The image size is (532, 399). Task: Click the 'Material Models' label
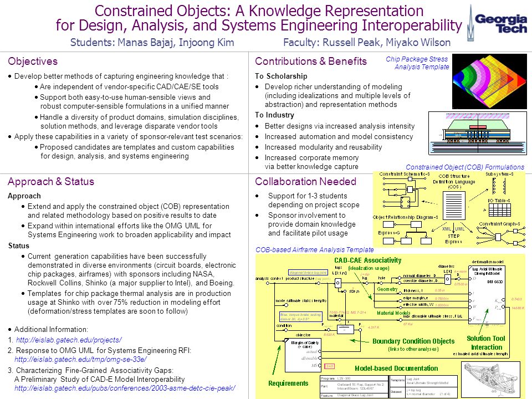(393, 313)
